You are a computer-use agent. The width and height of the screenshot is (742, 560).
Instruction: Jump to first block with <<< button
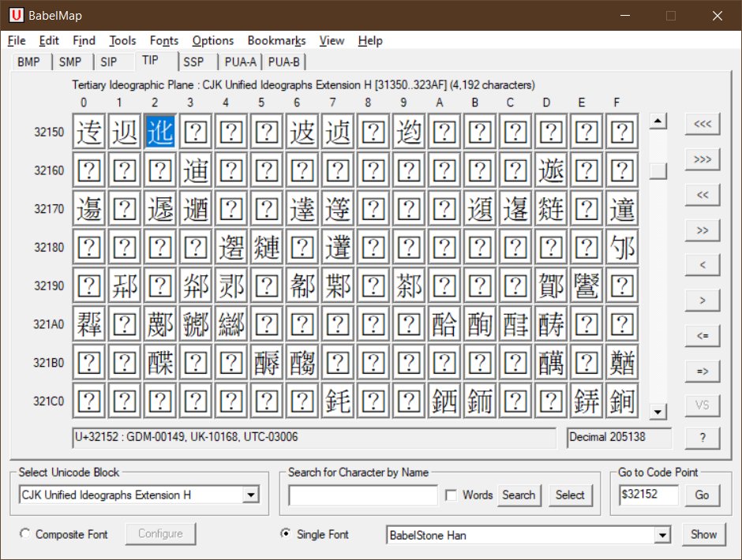pyautogui.click(x=703, y=124)
